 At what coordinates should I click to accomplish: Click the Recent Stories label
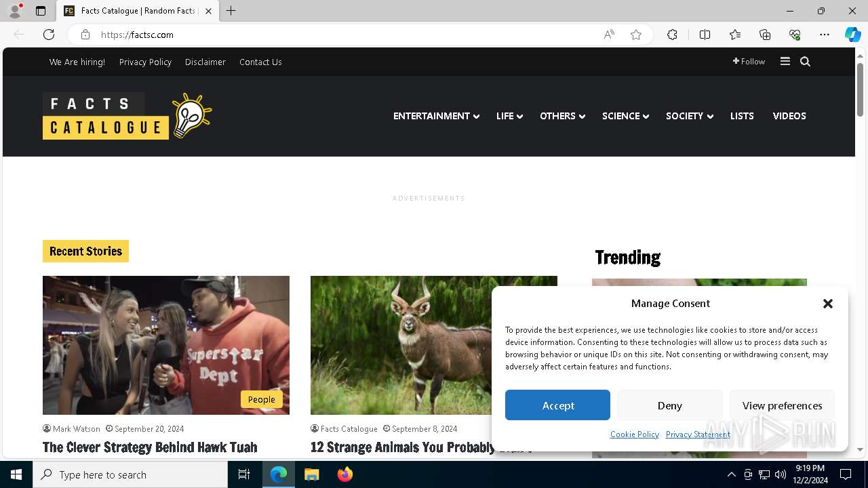pyautogui.click(x=85, y=251)
